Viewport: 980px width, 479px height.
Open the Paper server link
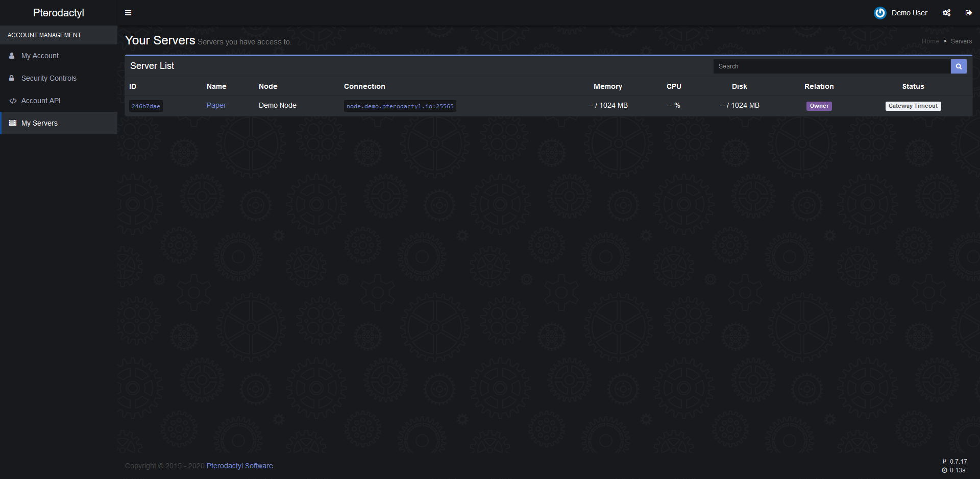[x=216, y=105]
